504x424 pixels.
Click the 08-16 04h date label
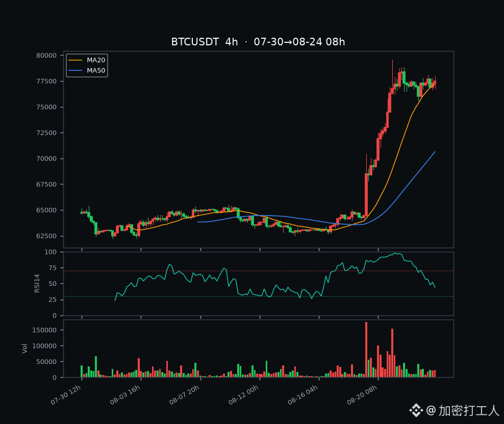[x=303, y=395]
